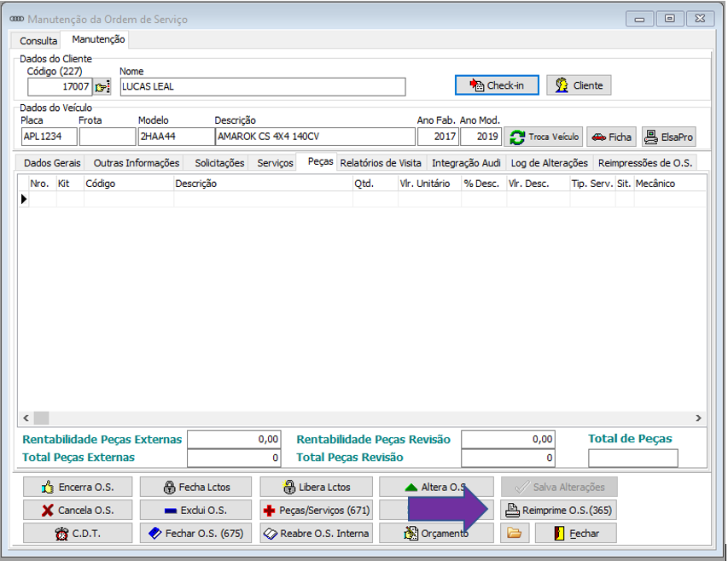
Task: Open Dados Gerais tab
Action: 52,163
